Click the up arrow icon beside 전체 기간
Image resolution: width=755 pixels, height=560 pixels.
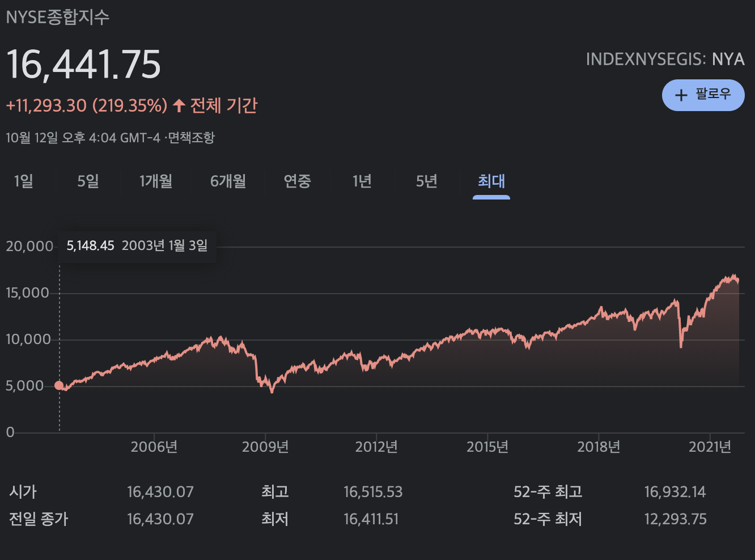[179, 105]
